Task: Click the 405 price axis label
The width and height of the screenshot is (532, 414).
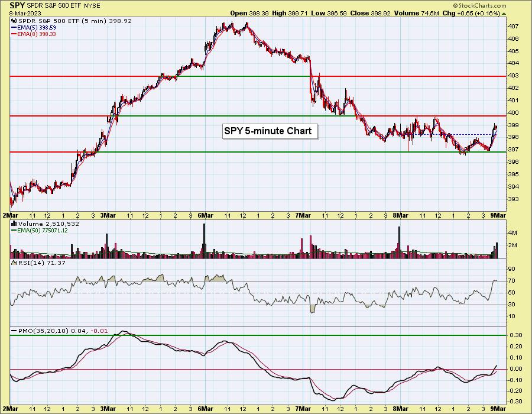Action: (x=514, y=51)
